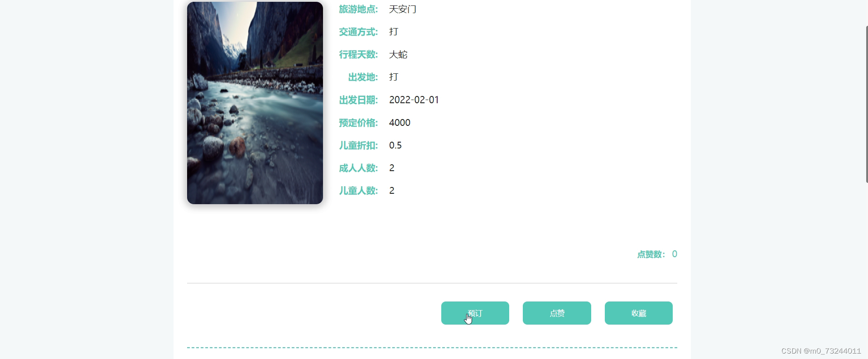Select the 成人人数 value 2
868x359 pixels.
[x=392, y=168]
